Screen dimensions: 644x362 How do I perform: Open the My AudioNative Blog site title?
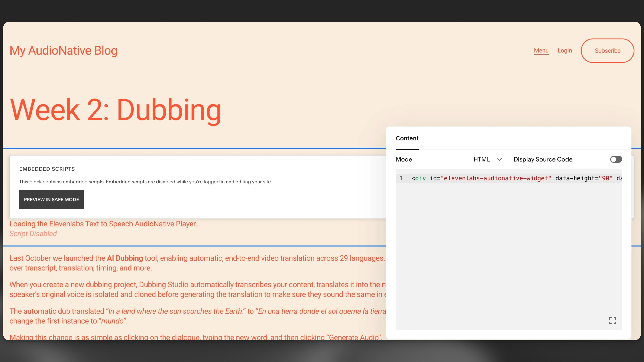[63, 50]
